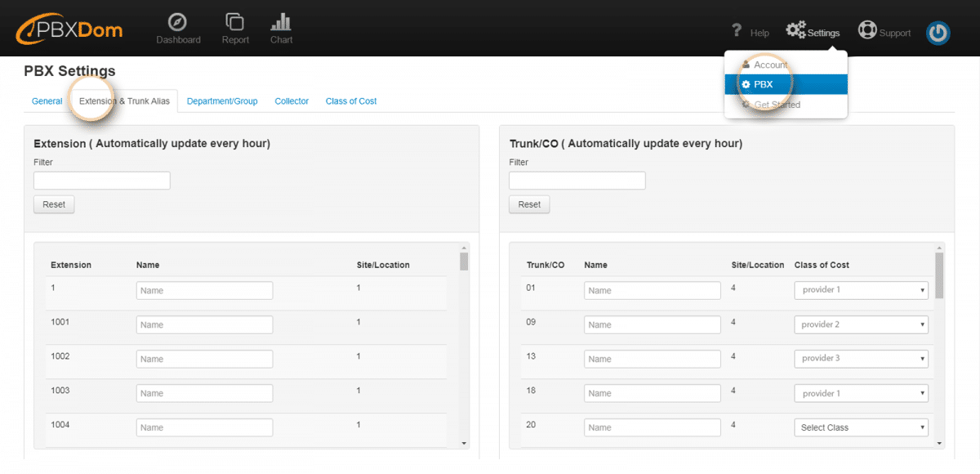Open the Chart bar-graph icon

[x=281, y=22]
